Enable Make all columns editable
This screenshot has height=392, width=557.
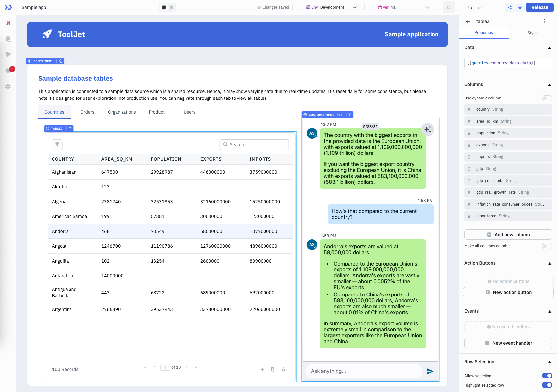(546, 246)
